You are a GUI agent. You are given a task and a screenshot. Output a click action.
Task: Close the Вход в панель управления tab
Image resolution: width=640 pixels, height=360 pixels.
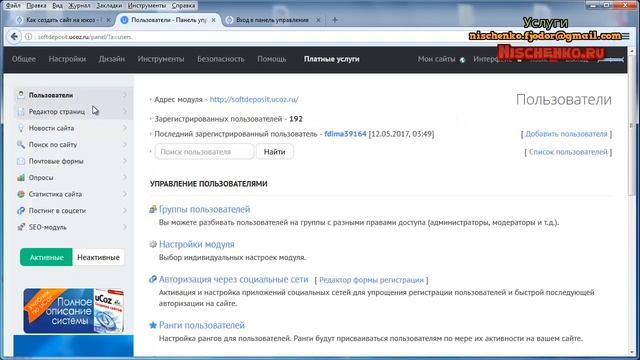click(318, 20)
